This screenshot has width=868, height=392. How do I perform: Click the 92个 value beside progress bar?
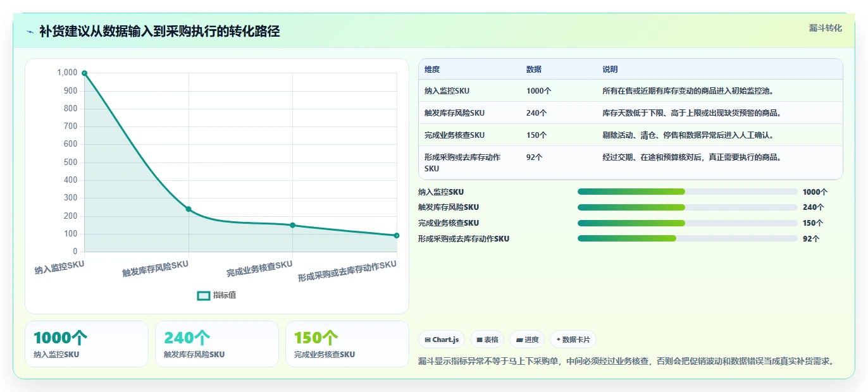click(x=811, y=239)
